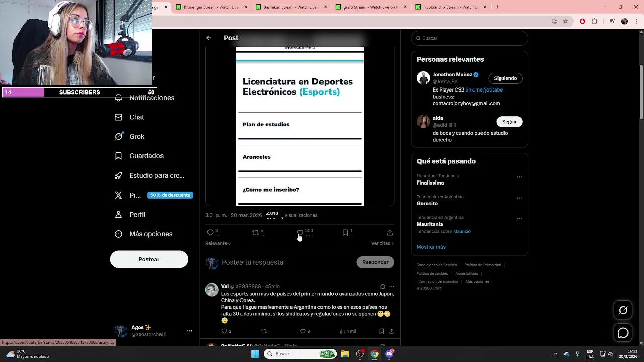Bookmark Val's comment
The width and height of the screenshot is (644, 362).
[x=381, y=331]
